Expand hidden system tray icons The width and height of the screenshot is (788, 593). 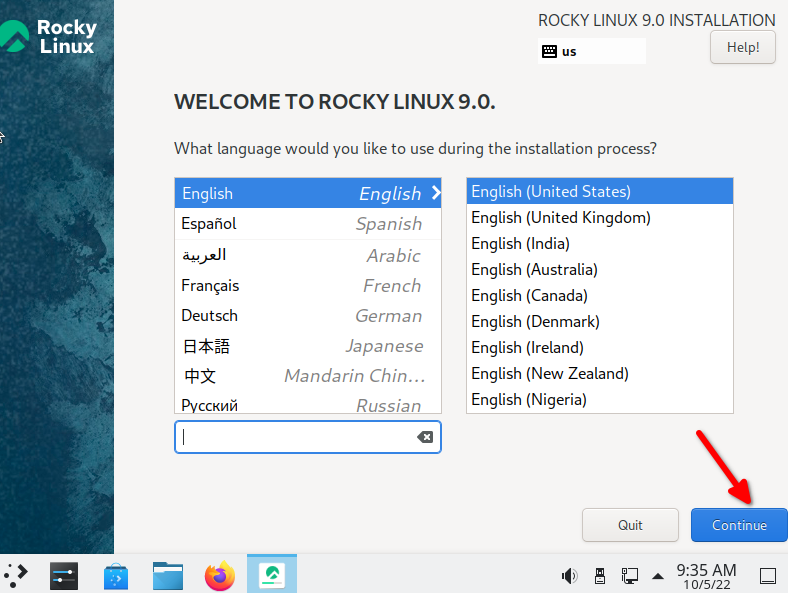click(x=657, y=576)
